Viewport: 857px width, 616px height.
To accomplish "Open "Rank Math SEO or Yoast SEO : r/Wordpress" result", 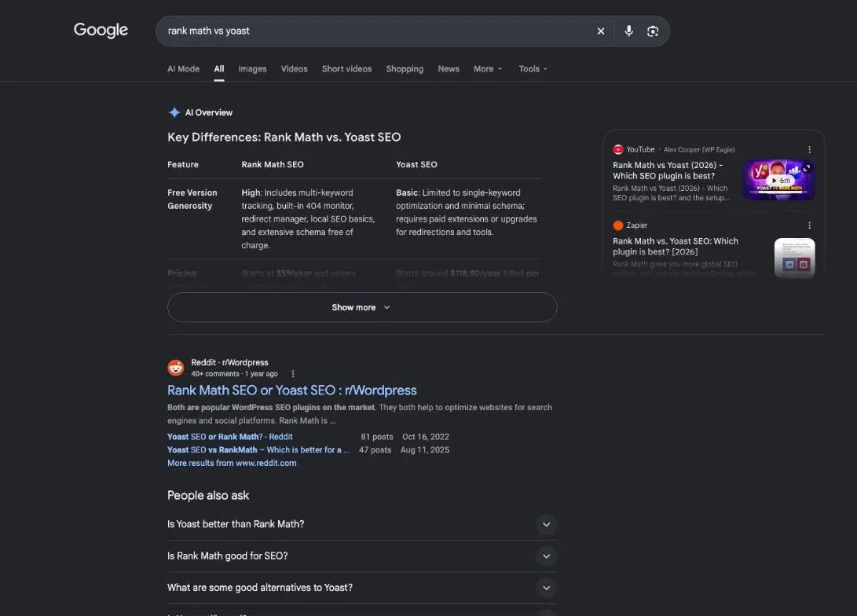I will [x=292, y=390].
